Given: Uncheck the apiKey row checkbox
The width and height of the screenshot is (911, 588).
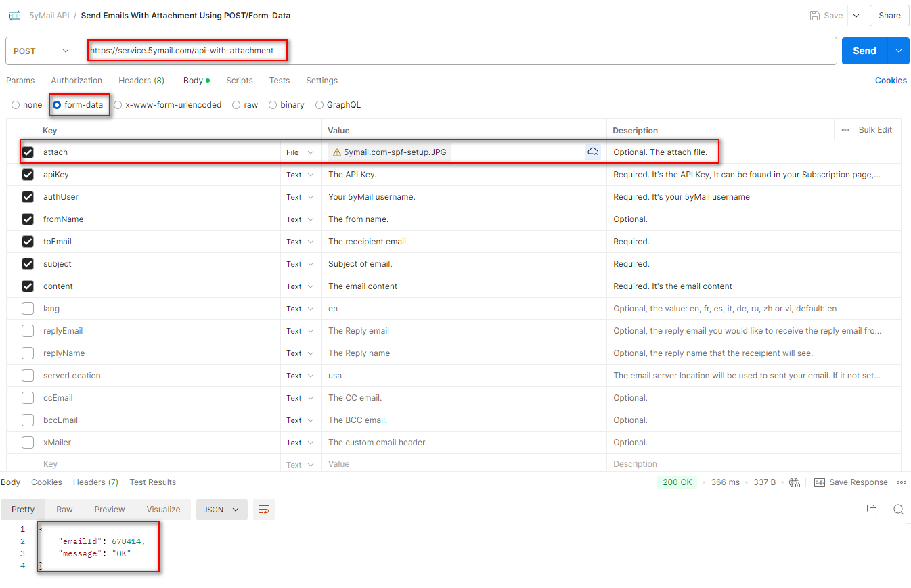Looking at the screenshot, I should tap(28, 175).
